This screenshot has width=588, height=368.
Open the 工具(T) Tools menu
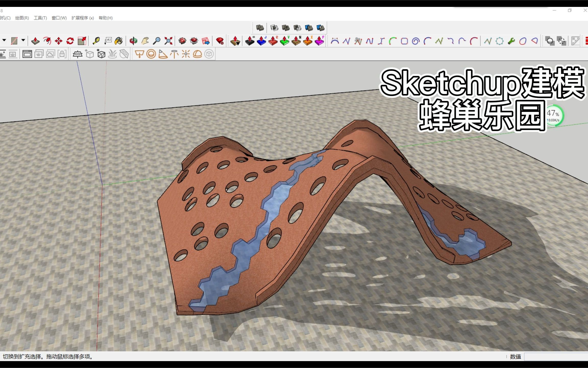pyautogui.click(x=40, y=18)
